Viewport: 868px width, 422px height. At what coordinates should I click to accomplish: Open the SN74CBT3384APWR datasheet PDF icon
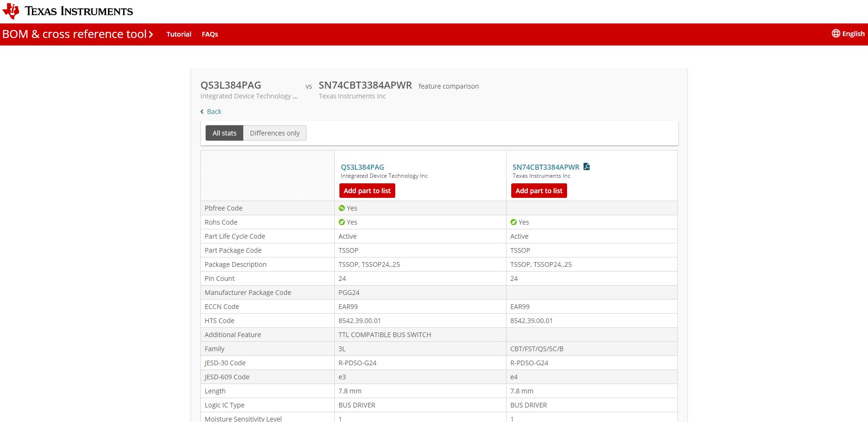[x=586, y=166]
